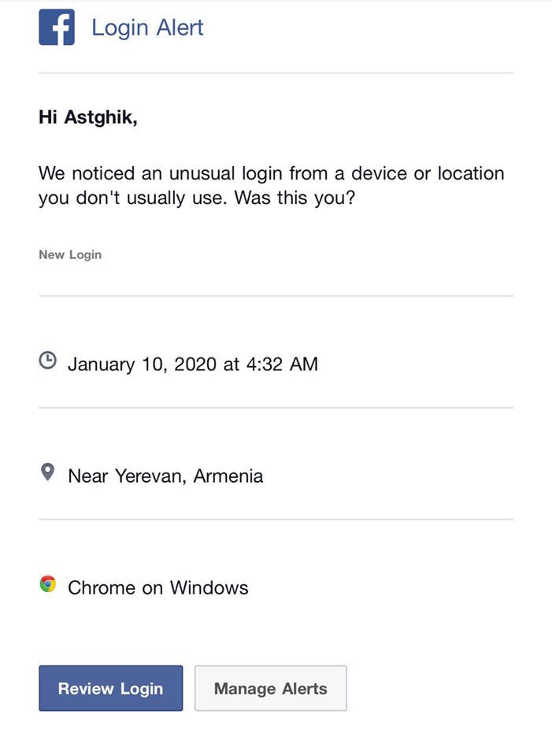The width and height of the screenshot is (552, 756).
Task: Click the 'Near Yerevan, Armenia' location text
Action: click(165, 476)
